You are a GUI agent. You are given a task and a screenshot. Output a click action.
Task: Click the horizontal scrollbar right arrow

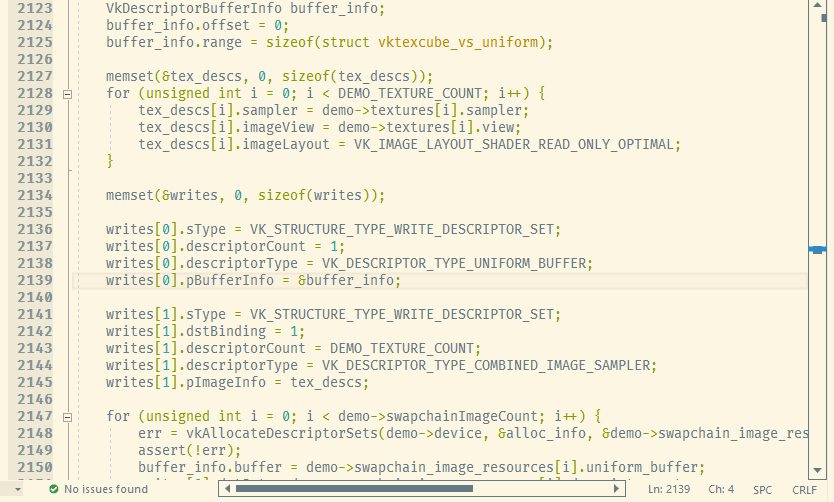[616, 489]
